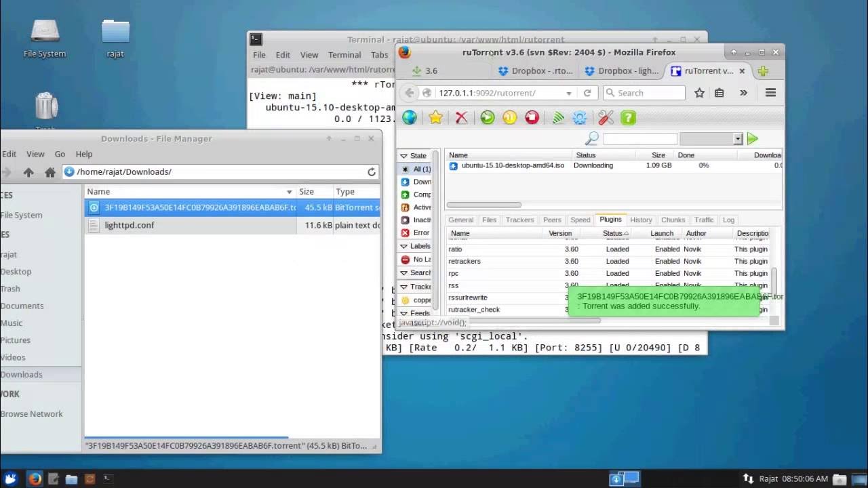This screenshot has height=488, width=868.
Task: Click the network indicator in system tray
Action: pos(748,479)
